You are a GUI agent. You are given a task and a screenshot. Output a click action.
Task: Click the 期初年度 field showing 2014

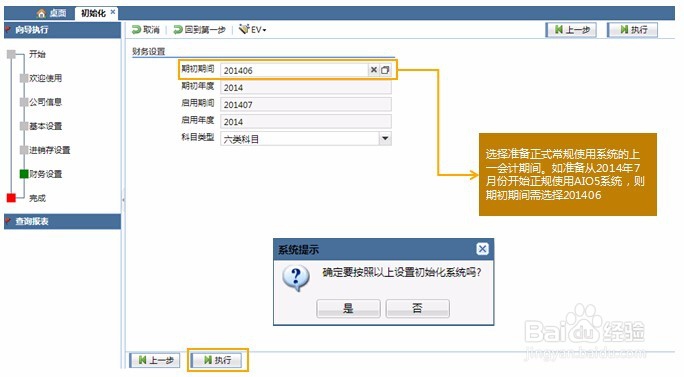pos(306,87)
